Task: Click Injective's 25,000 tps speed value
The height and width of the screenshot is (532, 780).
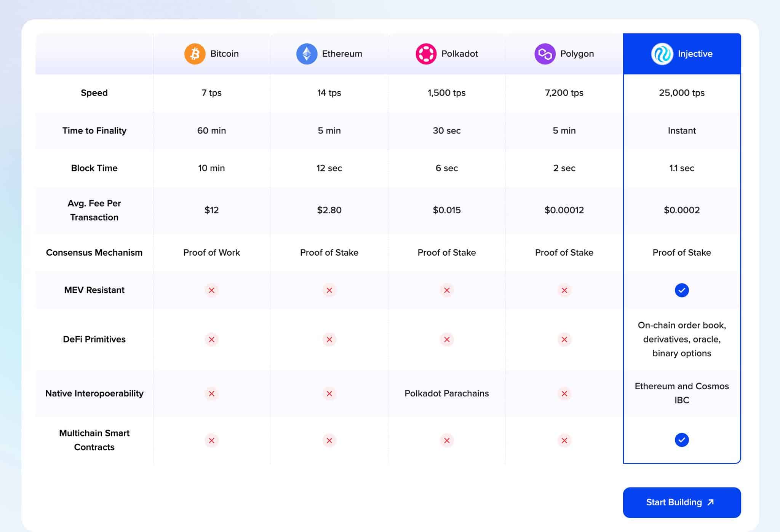Action: pos(681,93)
